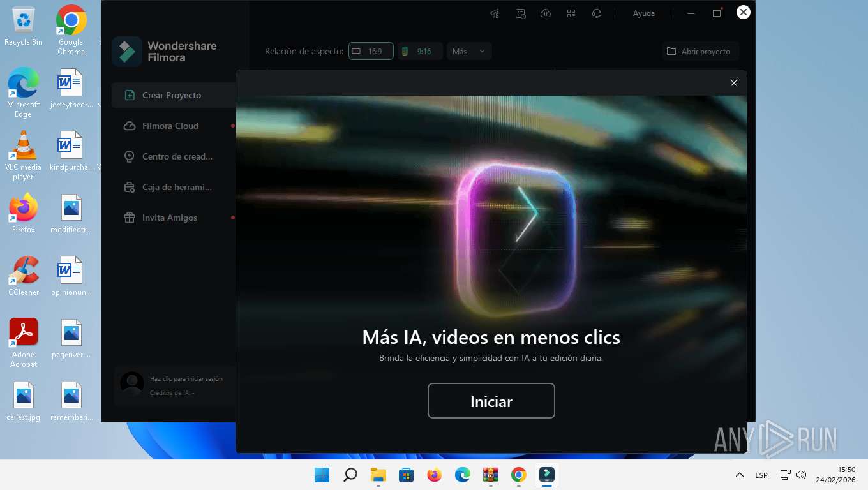Maximize the Filmora window

[x=717, y=13]
